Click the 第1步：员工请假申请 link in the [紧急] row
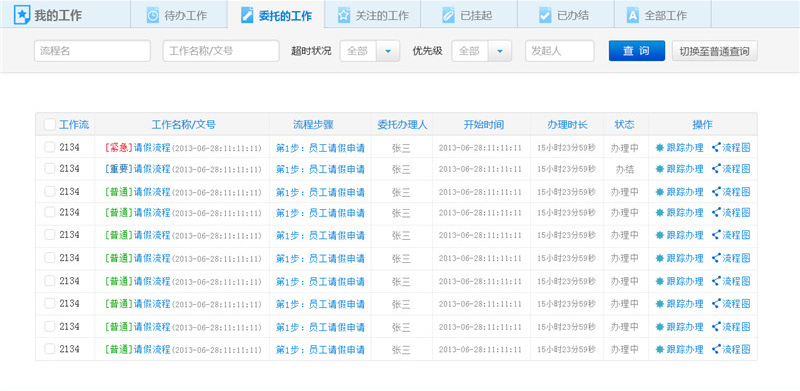800x391 pixels. click(320, 148)
